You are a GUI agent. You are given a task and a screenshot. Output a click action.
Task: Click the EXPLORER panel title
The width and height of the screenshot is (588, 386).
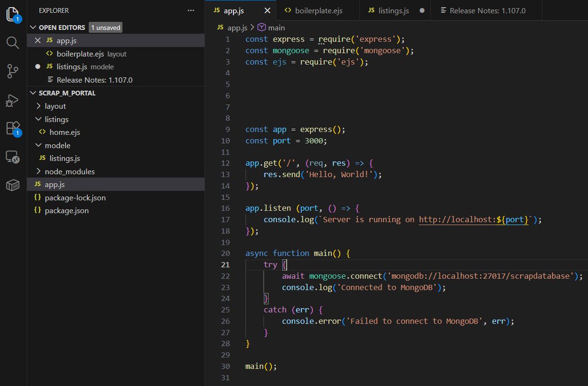click(53, 10)
